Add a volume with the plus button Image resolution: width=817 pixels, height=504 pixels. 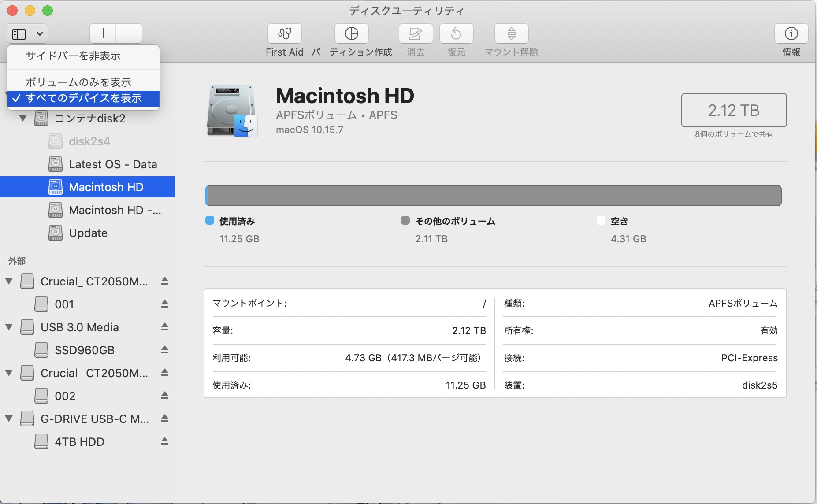click(x=103, y=33)
